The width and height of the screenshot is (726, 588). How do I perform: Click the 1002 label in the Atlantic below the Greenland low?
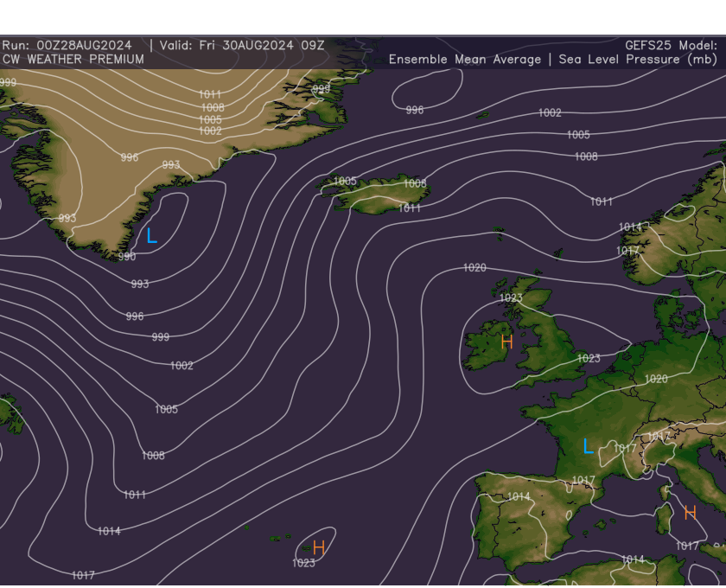pyautogui.click(x=182, y=366)
